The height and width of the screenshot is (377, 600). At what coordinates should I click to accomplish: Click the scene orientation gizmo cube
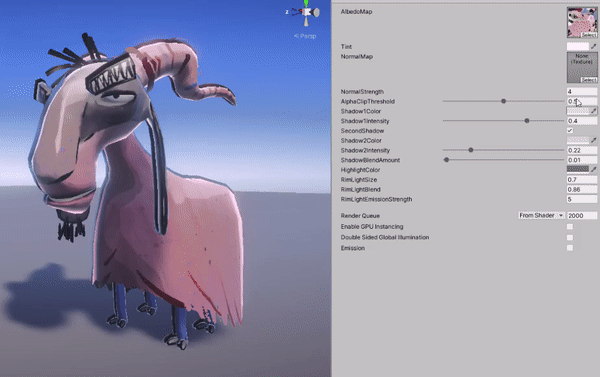tap(307, 12)
